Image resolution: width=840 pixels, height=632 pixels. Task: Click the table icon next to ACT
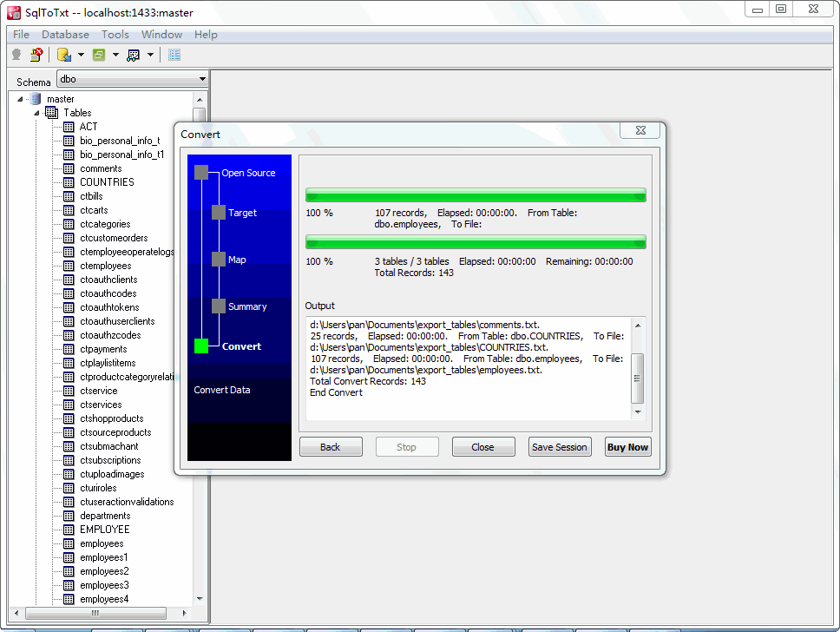tap(69, 127)
